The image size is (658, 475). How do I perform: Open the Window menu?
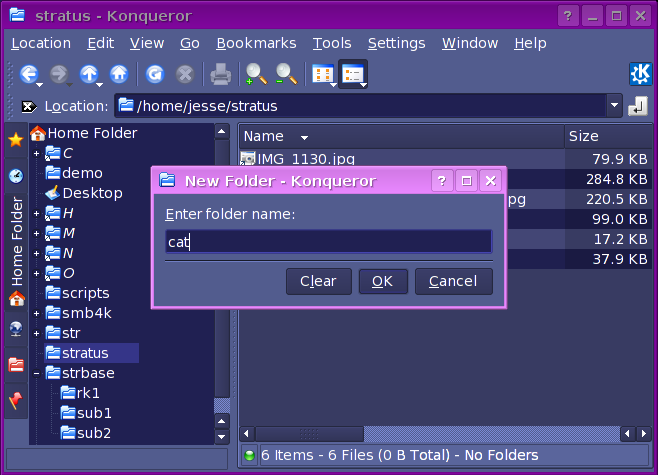tap(470, 43)
